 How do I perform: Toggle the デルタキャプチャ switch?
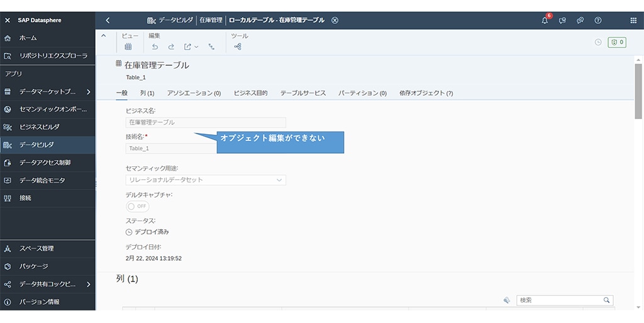138,207
